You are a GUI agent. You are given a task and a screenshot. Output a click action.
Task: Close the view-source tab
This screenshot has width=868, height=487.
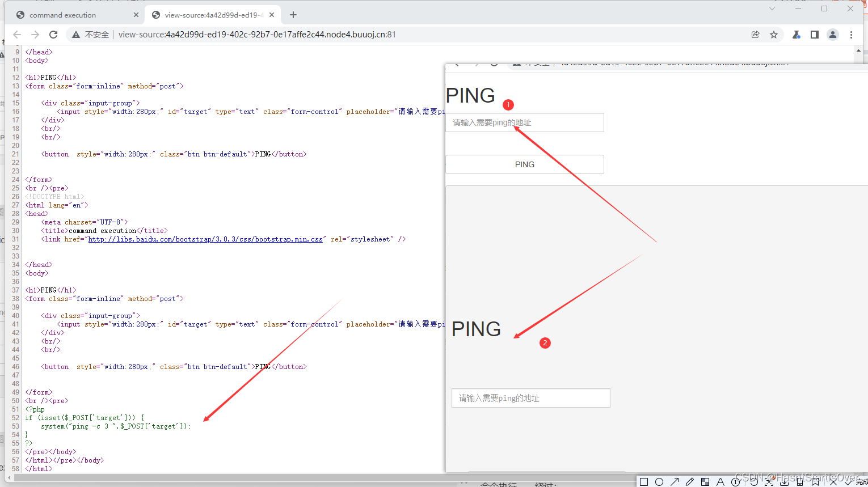tap(272, 15)
